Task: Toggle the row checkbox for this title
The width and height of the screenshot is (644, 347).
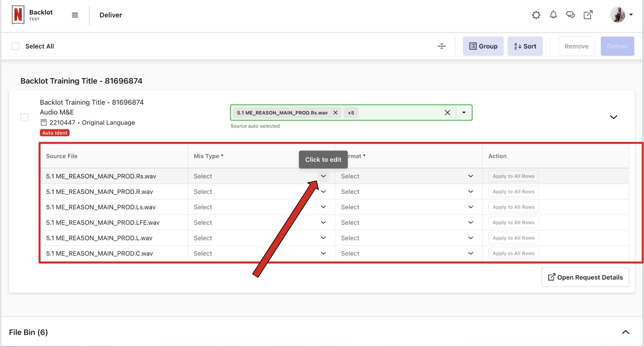Action: coord(24,117)
